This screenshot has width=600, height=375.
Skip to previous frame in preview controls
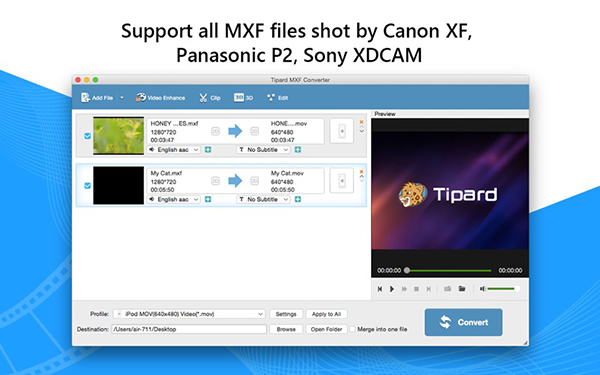(x=380, y=289)
